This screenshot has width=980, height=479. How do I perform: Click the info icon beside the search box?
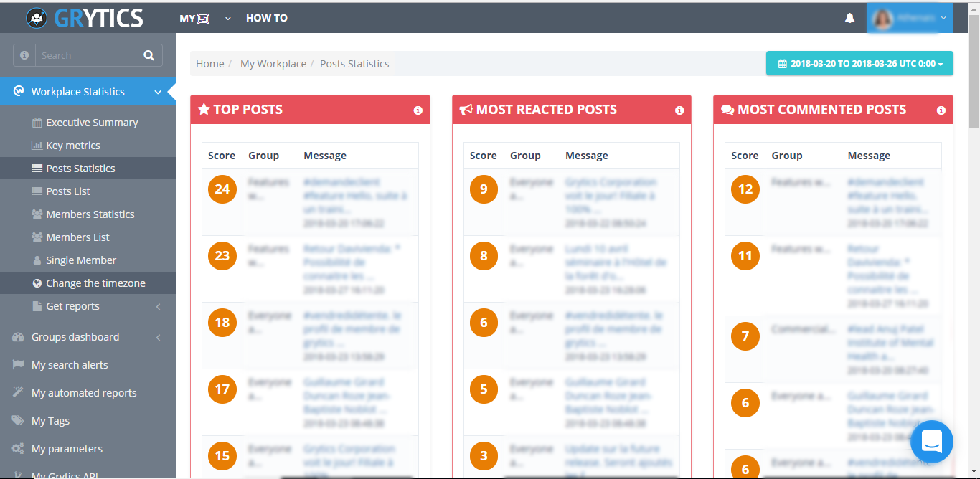tap(24, 55)
